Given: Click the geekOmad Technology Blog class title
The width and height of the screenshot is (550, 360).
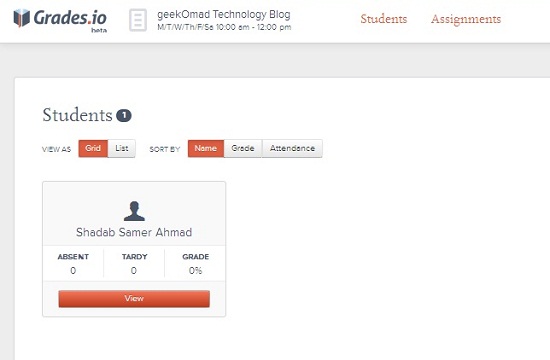Looking at the screenshot, I should (x=224, y=14).
